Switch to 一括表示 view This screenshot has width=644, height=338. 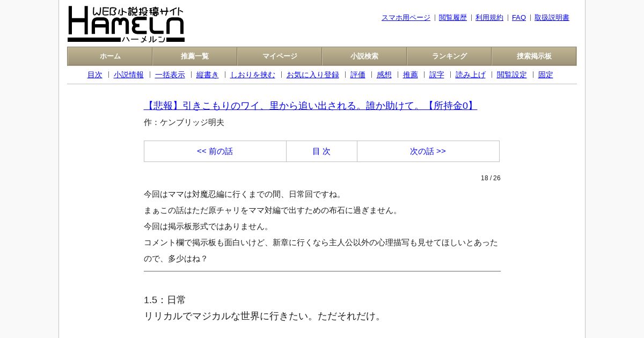[x=170, y=75]
